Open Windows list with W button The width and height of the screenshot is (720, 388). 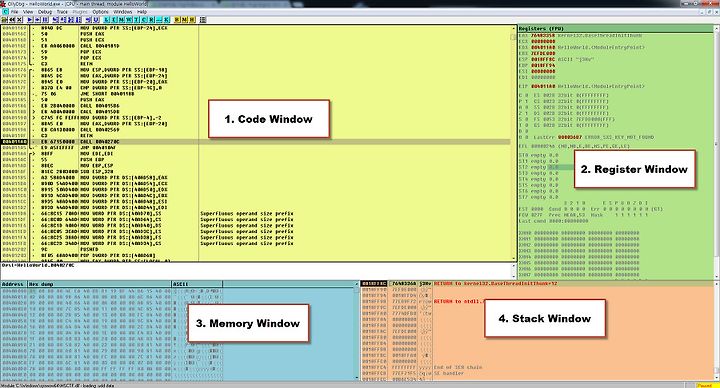pos(129,20)
